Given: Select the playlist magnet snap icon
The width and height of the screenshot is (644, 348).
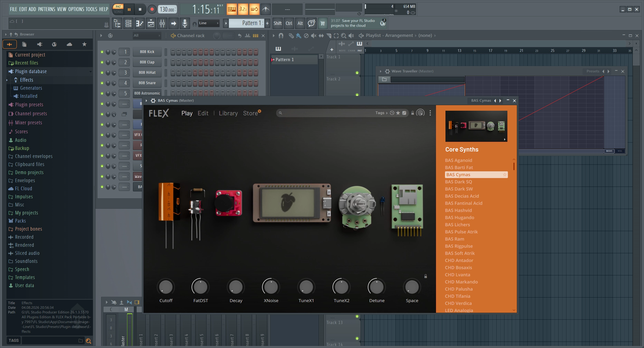Looking at the screenshot, I should pyautogui.click(x=281, y=36).
